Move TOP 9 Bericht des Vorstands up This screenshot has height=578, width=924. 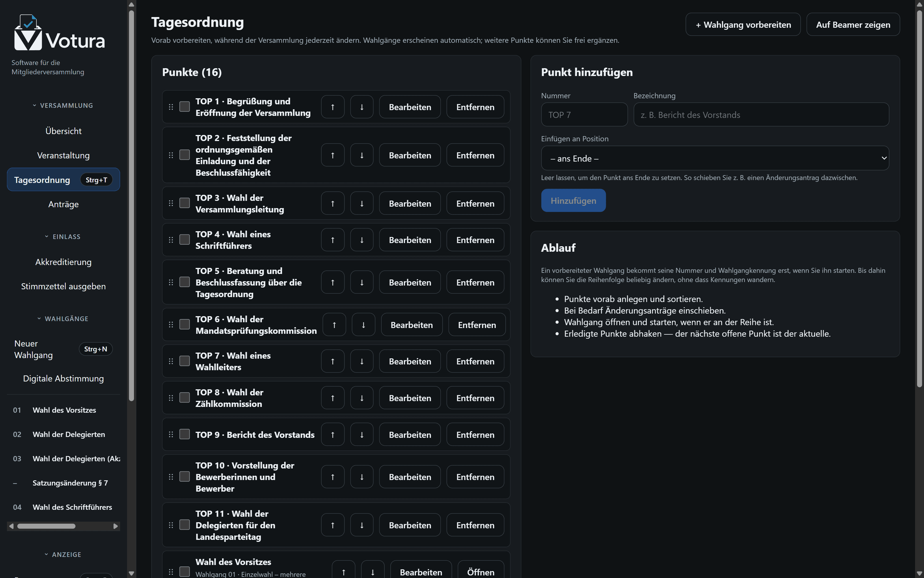[333, 435]
